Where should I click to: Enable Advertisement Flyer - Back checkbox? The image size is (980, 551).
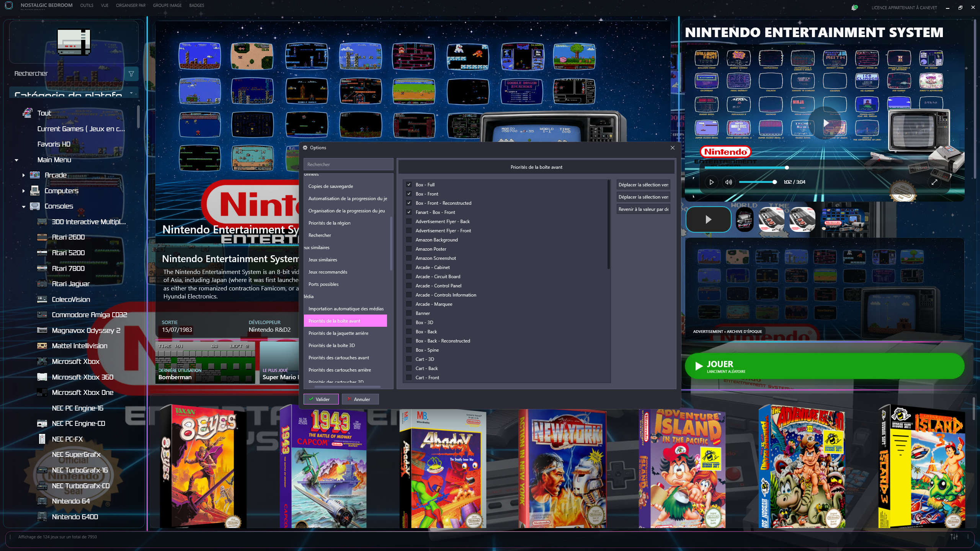click(409, 222)
